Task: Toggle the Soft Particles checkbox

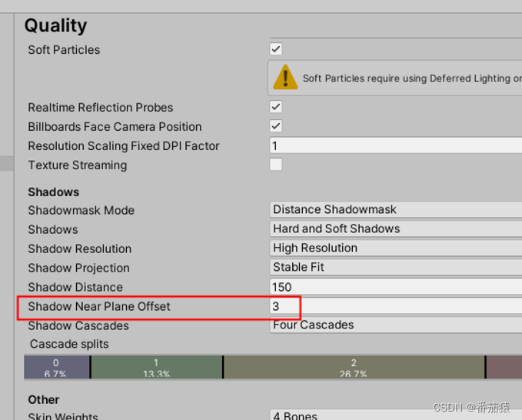Action: [x=276, y=49]
